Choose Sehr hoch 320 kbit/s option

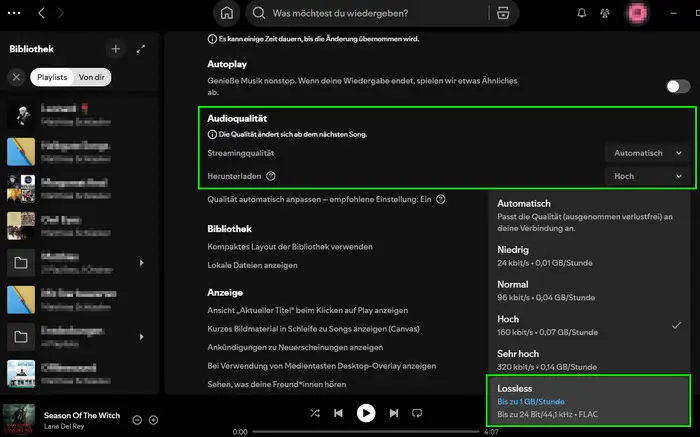(589, 360)
